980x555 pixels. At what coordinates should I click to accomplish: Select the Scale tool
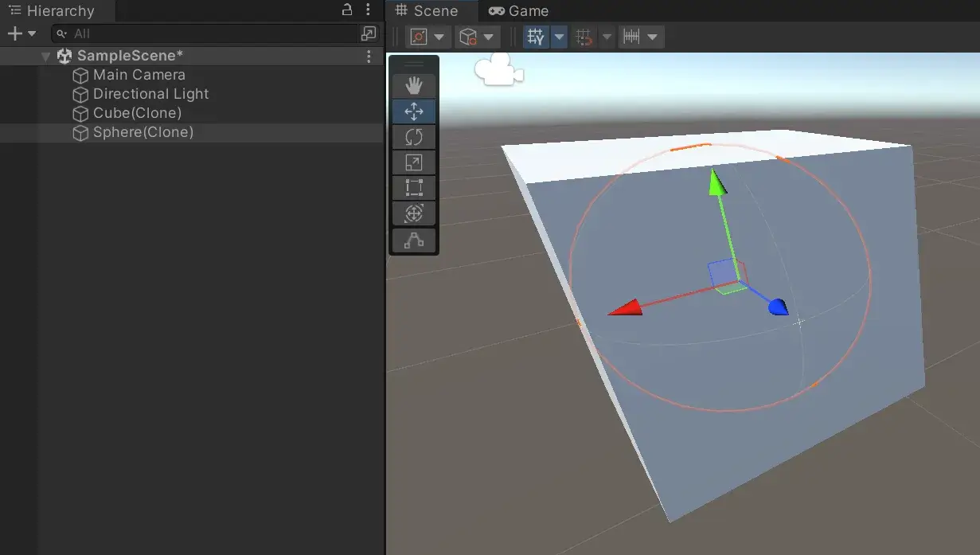point(414,162)
